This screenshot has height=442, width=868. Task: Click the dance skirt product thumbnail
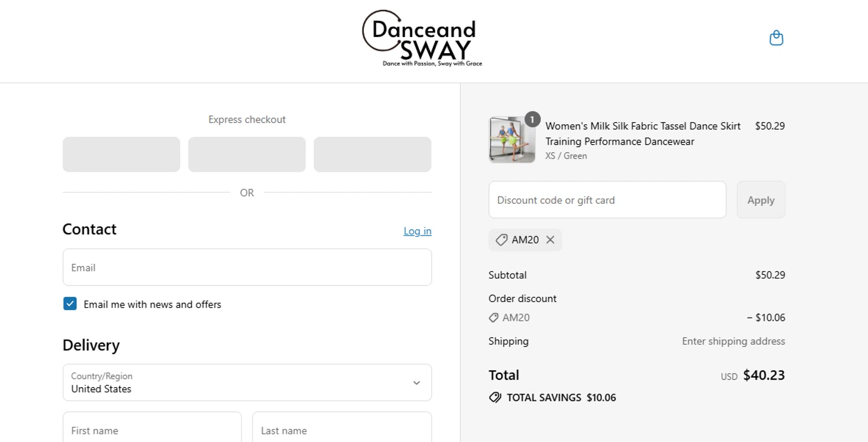512,140
